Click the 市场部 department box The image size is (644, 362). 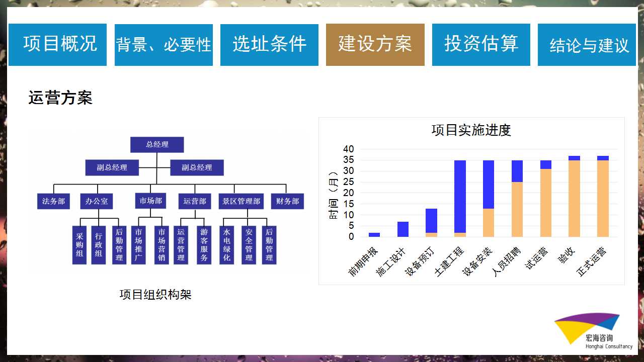pyautogui.click(x=151, y=201)
